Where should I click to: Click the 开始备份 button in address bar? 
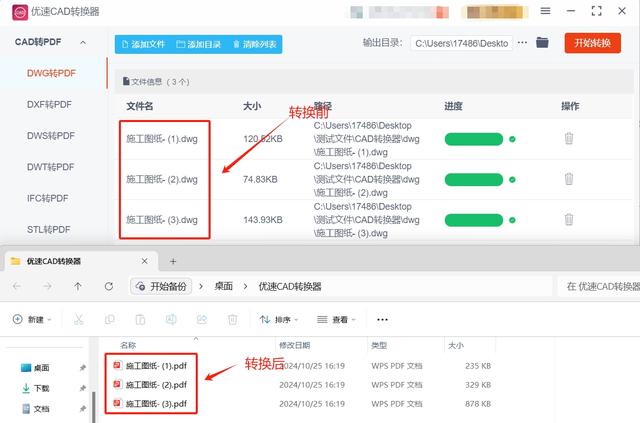coord(161,287)
